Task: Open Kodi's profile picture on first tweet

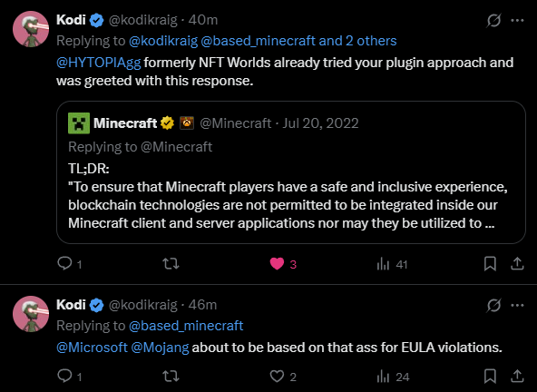Action: click(31, 29)
